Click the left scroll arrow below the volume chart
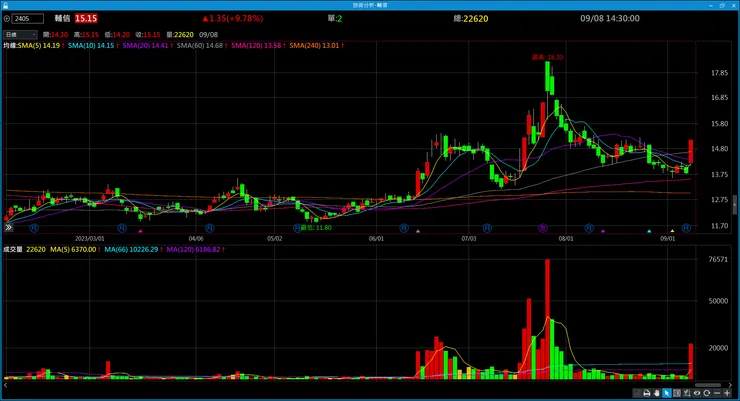 point(6,385)
